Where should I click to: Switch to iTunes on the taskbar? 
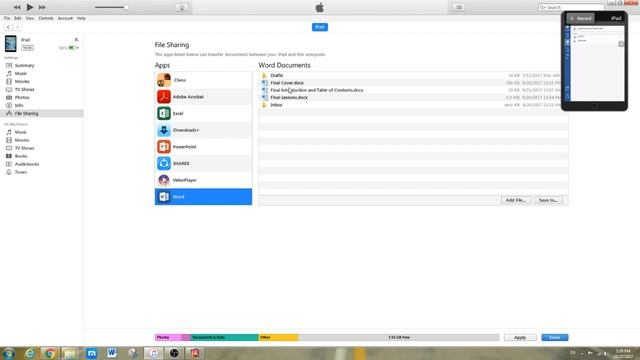[154, 353]
